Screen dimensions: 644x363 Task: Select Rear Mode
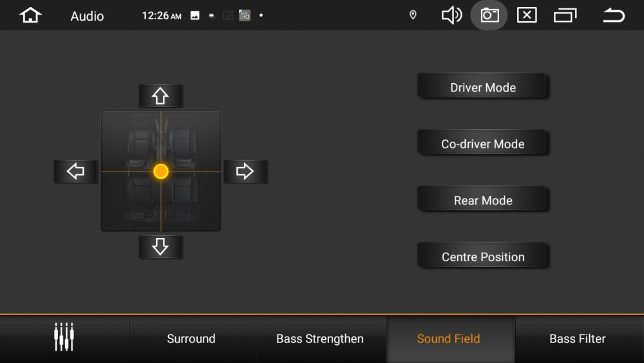[483, 200]
